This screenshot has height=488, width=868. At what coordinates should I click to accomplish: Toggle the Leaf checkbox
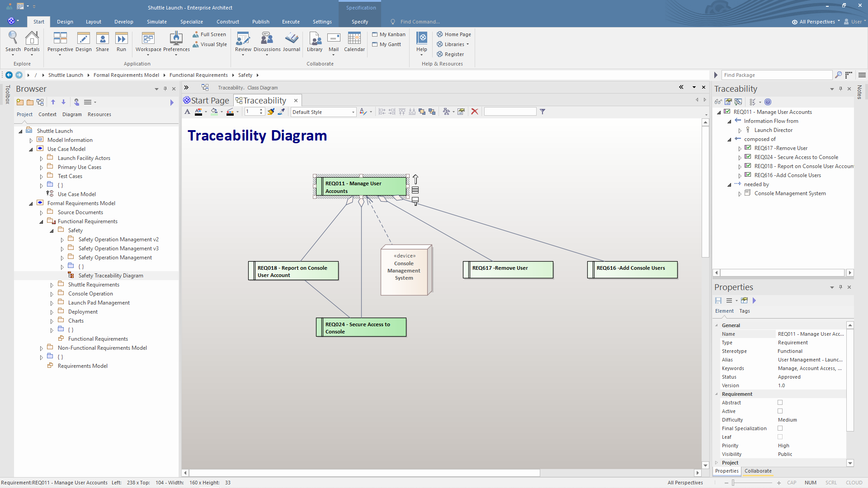pos(780,437)
